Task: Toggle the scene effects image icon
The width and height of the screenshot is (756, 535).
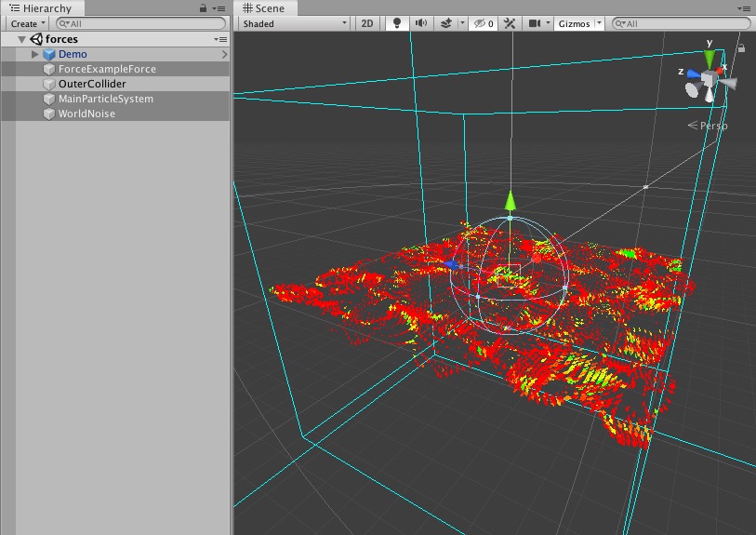Action: [x=446, y=23]
